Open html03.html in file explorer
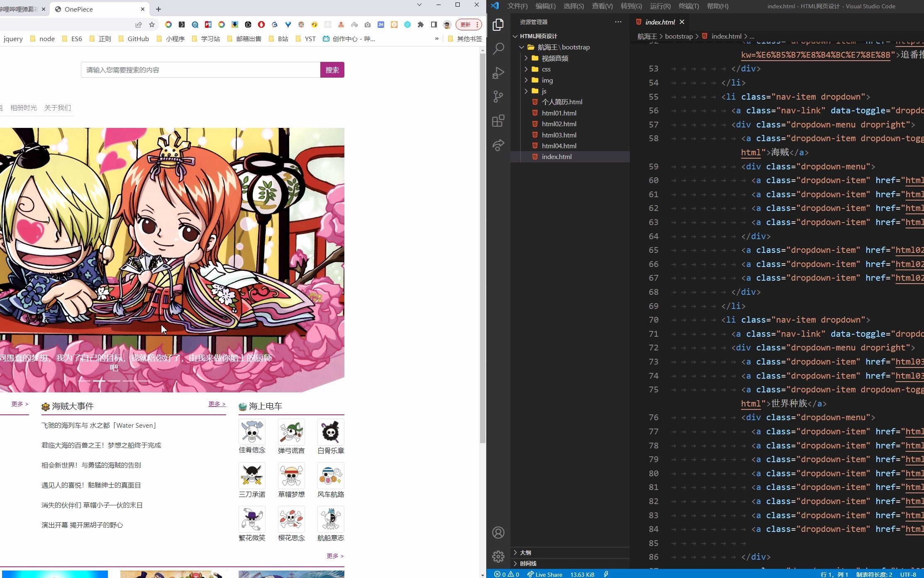Screen dimensions: 924x578 pyautogui.click(x=558, y=135)
